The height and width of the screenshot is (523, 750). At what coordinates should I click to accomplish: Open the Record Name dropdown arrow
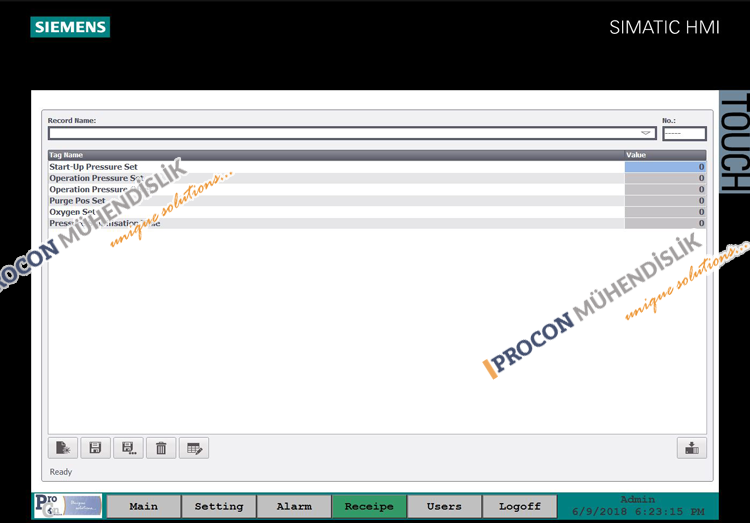click(x=646, y=133)
